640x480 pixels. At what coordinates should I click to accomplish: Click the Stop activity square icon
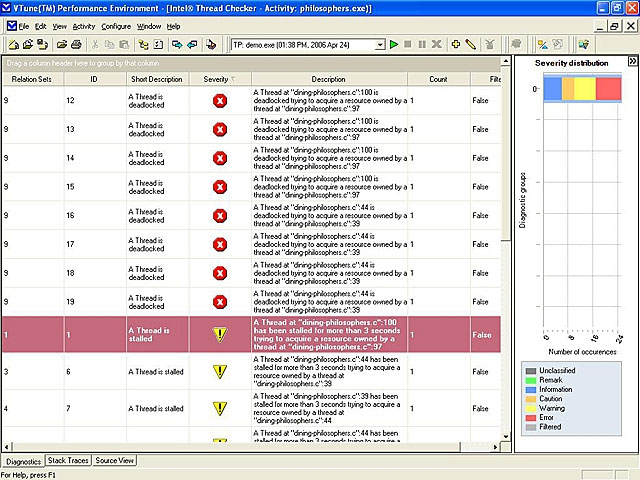pos(407,44)
